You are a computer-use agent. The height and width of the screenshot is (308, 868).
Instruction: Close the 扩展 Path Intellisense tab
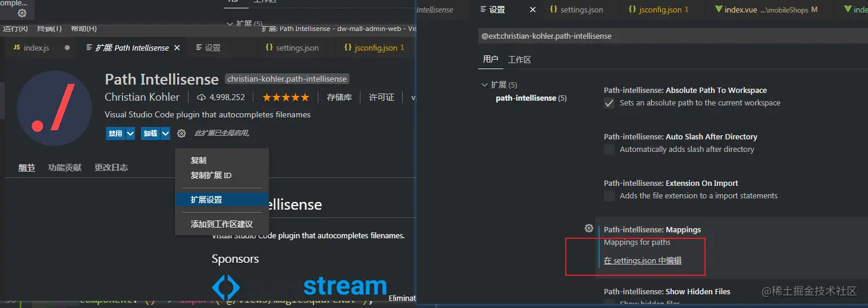coord(177,48)
